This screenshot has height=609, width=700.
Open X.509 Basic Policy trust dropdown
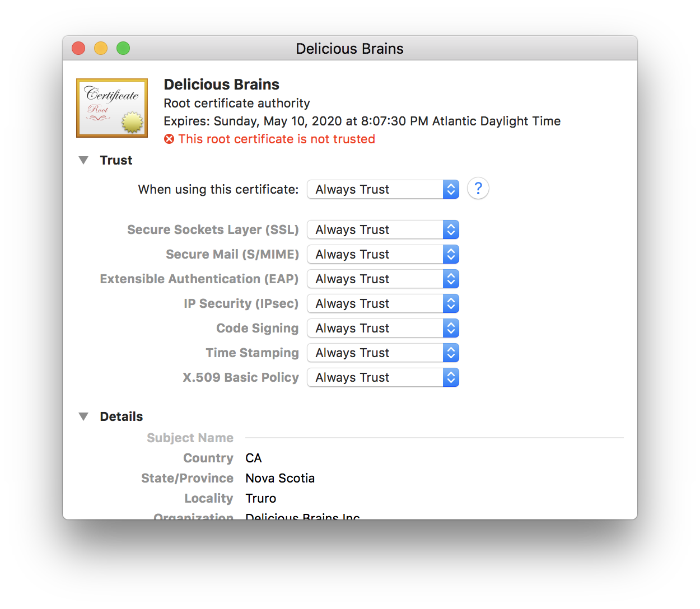(x=383, y=377)
